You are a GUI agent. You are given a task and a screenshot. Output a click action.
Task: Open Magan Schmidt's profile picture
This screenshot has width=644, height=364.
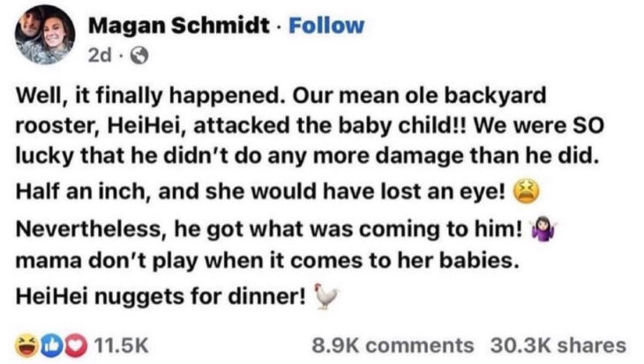point(45,35)
